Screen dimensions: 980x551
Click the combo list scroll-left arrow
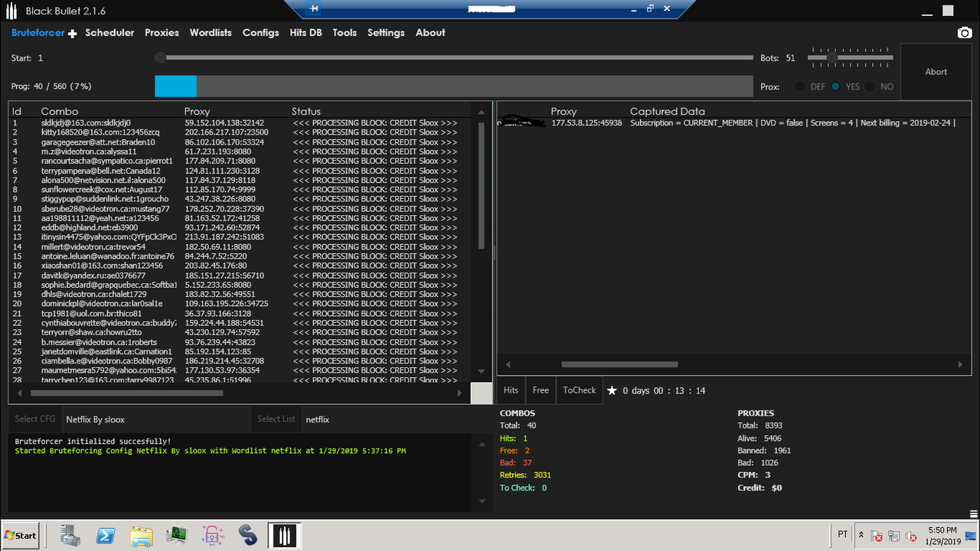click(x=20, y=393)
